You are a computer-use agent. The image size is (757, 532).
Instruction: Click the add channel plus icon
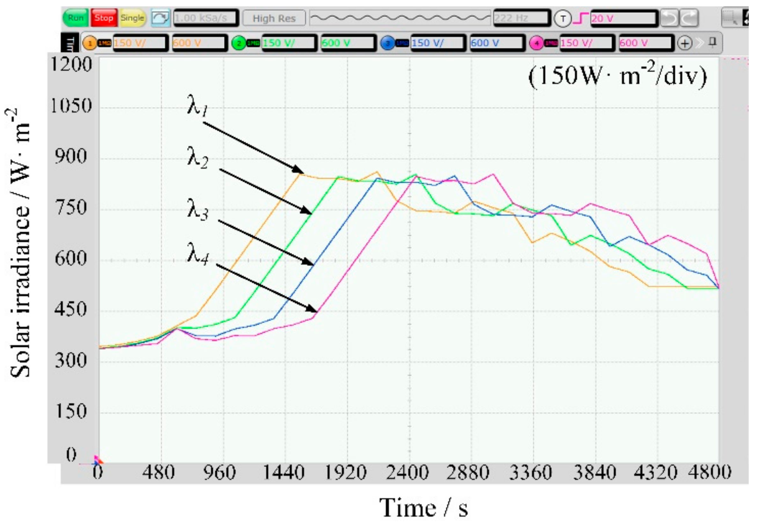pyautogui.click(x=685, y=43)
